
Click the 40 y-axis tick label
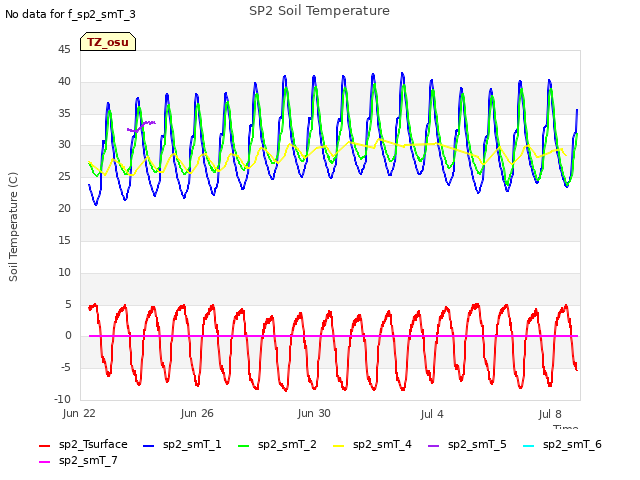64,81
